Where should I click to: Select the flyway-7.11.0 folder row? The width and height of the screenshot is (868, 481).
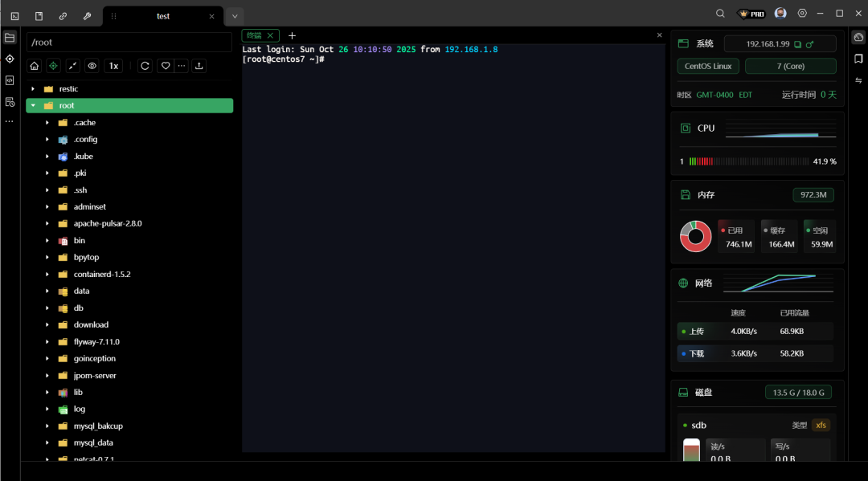click(129, 341)
